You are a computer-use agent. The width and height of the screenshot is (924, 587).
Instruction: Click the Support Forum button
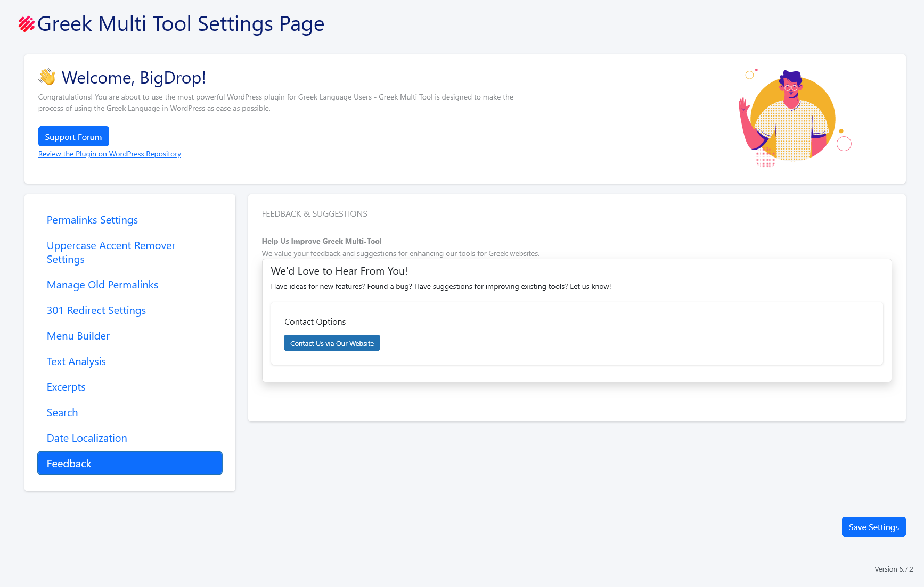(73, 136)
